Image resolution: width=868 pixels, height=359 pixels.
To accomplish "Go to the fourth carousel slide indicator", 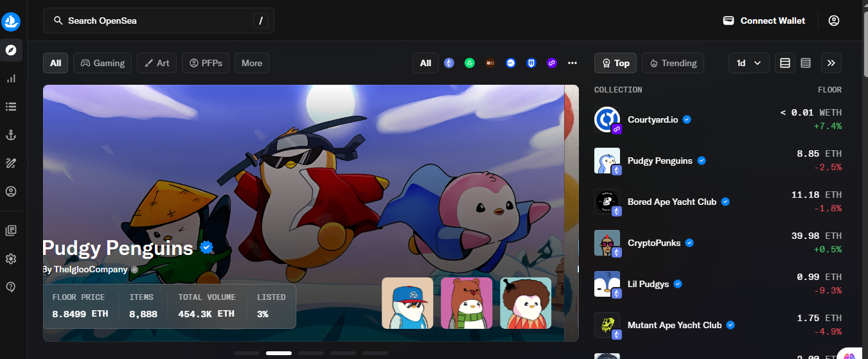I will click(343, 353).
